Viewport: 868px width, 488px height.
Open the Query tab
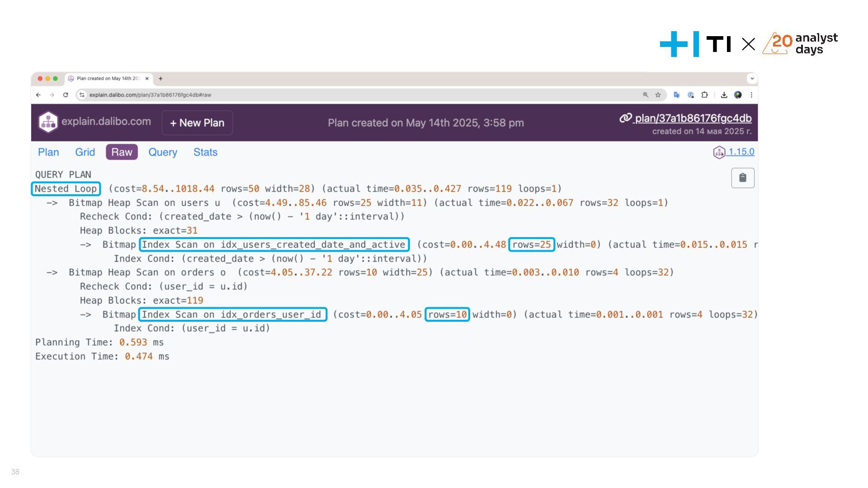[x=163, y=152]
